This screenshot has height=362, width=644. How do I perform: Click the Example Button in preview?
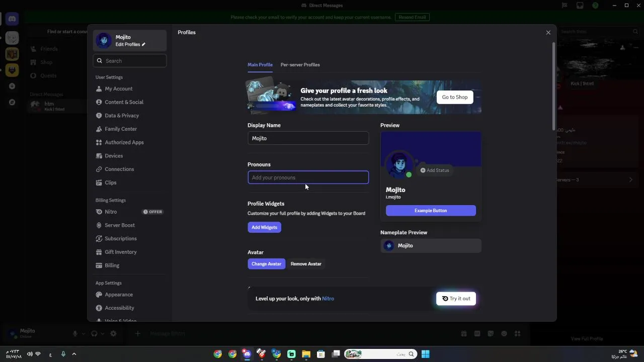click(431, 211)
